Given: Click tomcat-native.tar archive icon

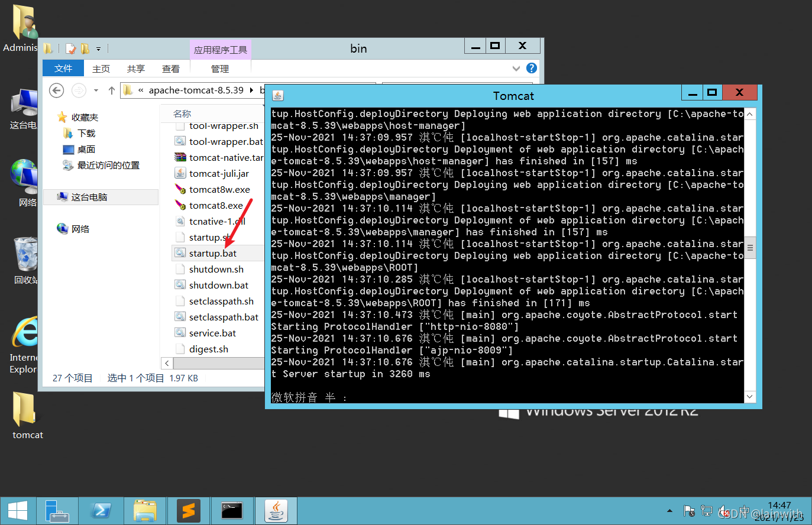Looking at the screenshot, I should (x=180, y=157).
